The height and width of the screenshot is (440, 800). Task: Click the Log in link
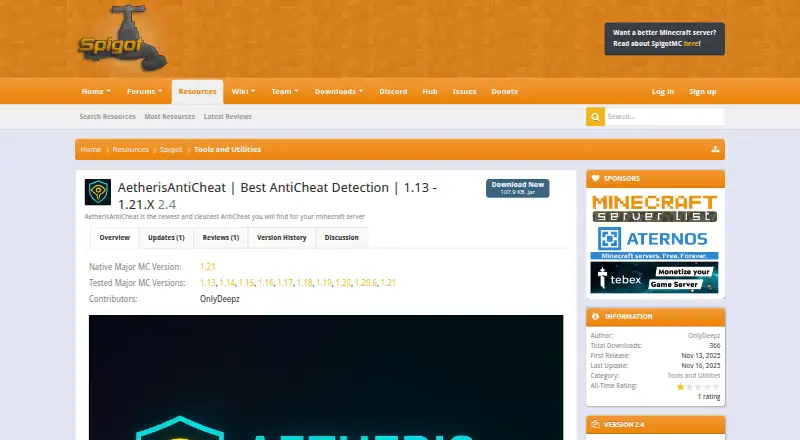tap(663, 92)
